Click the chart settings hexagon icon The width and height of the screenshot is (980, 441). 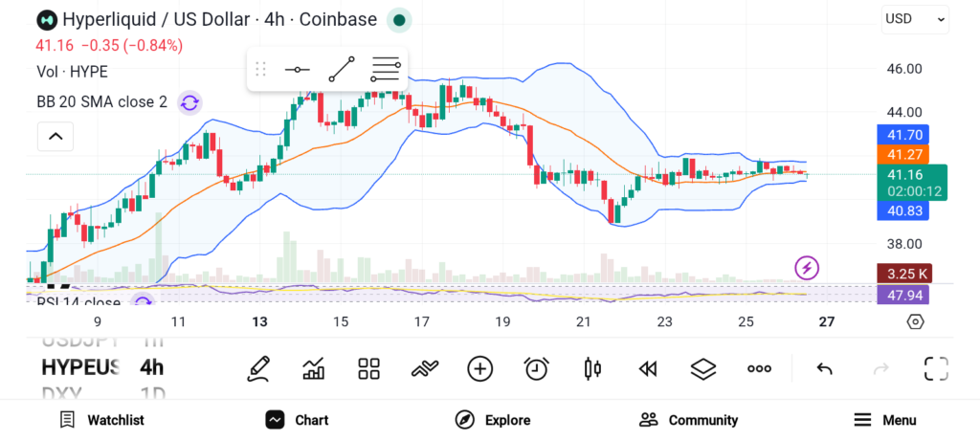(x=915, y=321)
